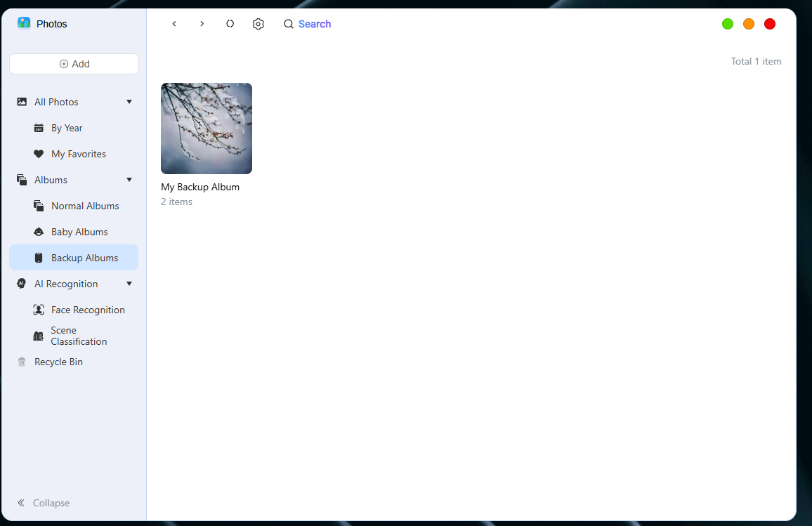812x526 pixels.
Task: Open All Photos in sidebar
Action: click(x=56, y=102)
